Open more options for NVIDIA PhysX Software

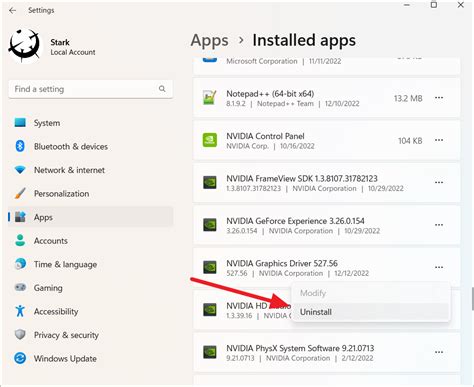point(439,352)
